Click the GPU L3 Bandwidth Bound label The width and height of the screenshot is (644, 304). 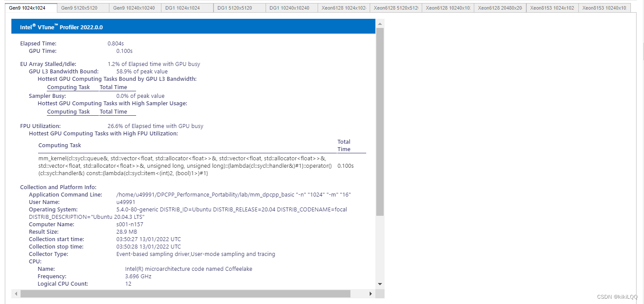click(x=64, y=71)
